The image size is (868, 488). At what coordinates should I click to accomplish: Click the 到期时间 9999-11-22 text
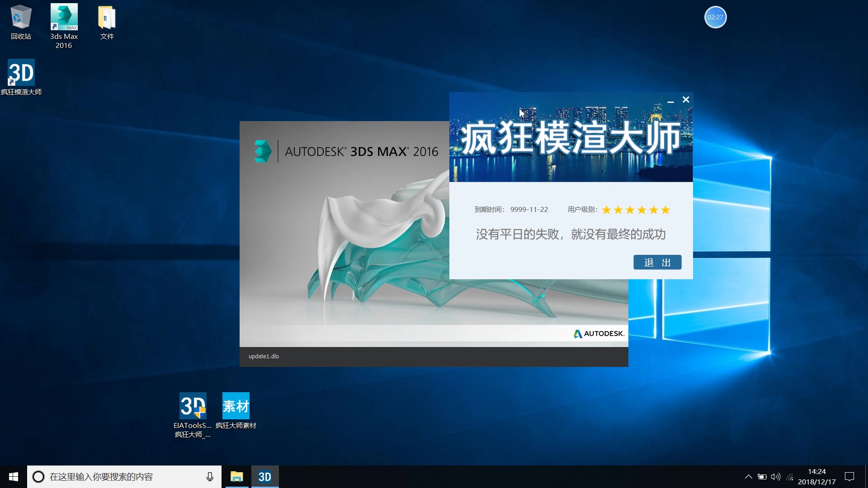pos(511,210)
